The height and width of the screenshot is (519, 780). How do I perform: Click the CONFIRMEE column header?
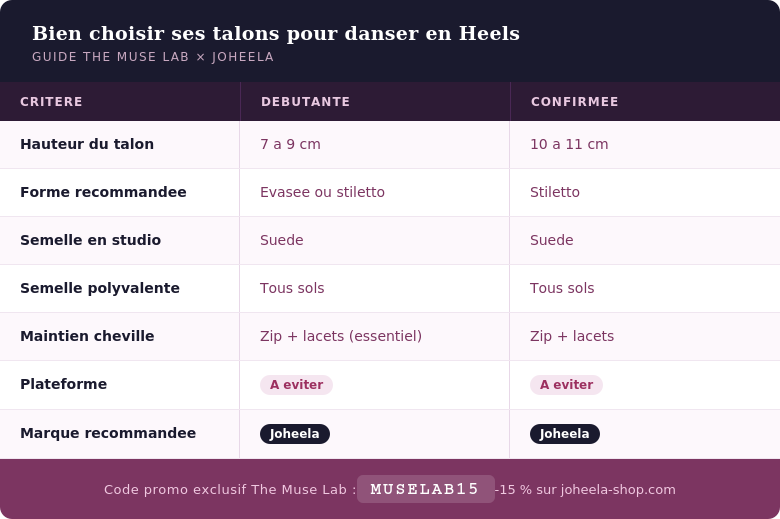click(x=575, y=102)
